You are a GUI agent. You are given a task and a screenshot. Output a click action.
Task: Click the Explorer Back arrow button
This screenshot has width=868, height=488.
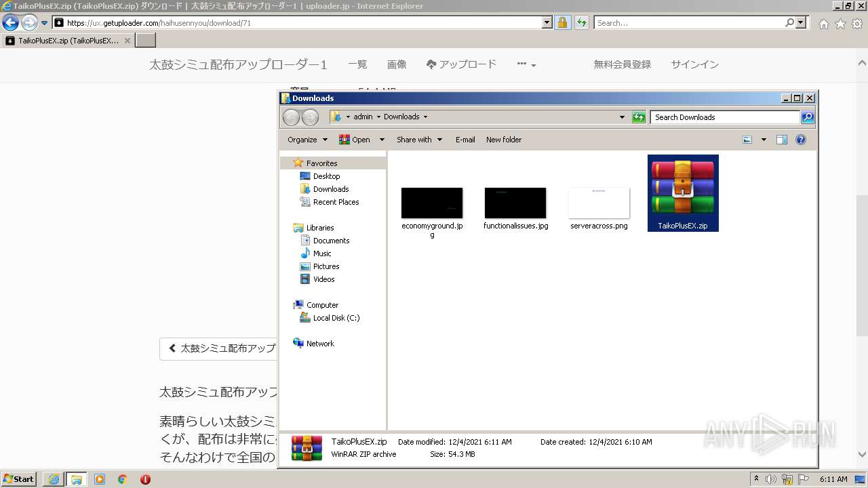tap(291, 117)
